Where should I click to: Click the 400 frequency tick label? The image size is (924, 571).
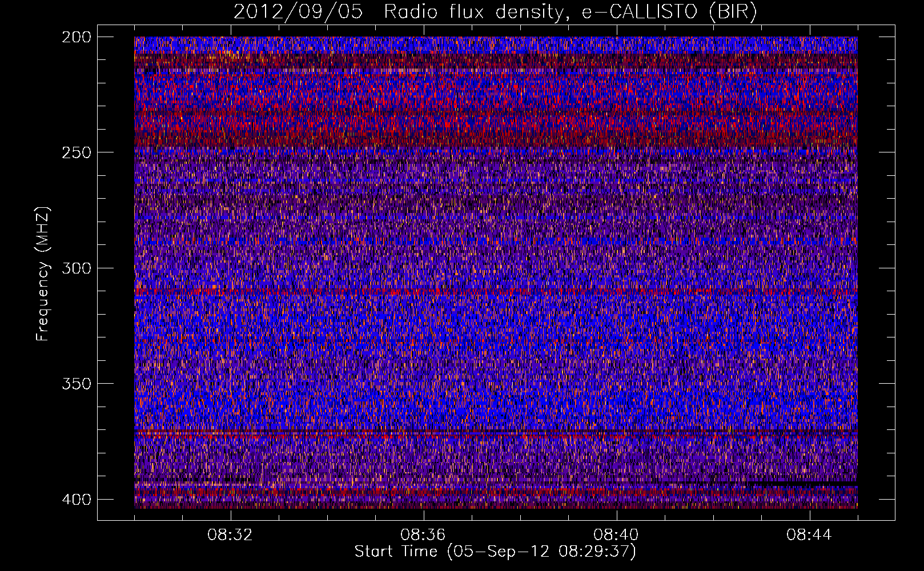click(x=76, y=499)
